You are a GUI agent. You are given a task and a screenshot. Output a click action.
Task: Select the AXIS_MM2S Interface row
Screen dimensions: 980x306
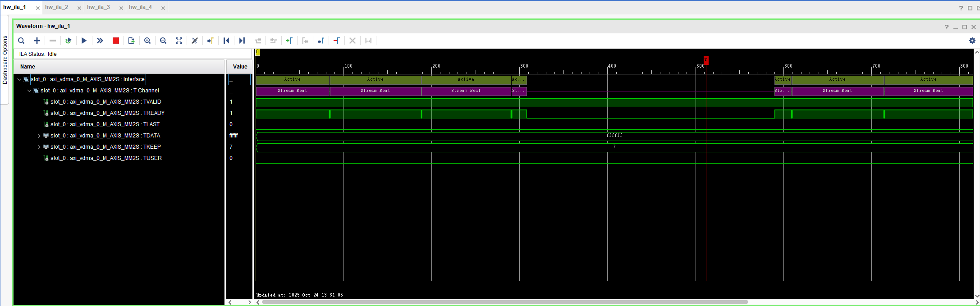point(87,79)
